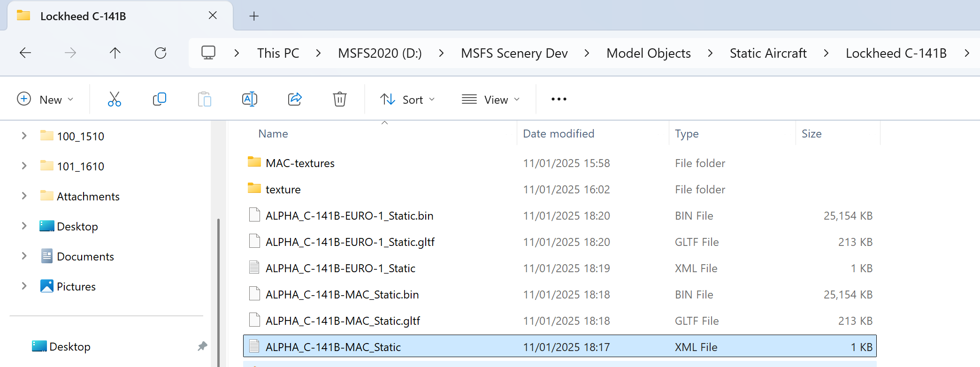Delete the selected file with trash icon
The width and height of the screenshot is (980, 367).
pos(340,99)
